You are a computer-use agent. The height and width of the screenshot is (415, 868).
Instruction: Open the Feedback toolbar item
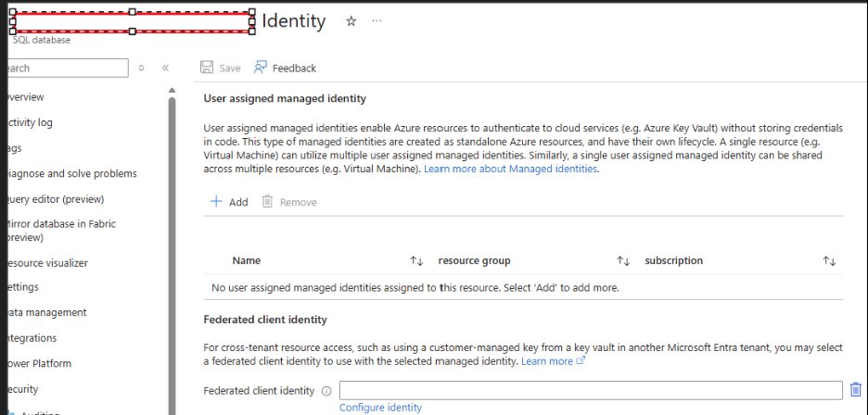(286, 68)
